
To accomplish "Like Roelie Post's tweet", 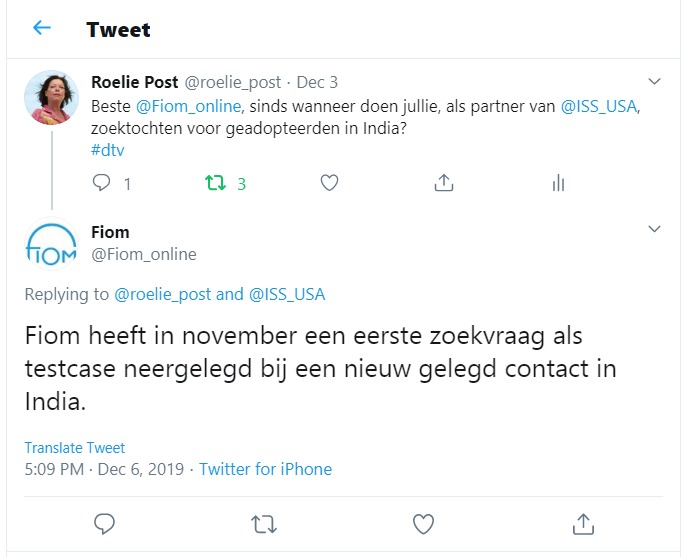I will (328, 183).
